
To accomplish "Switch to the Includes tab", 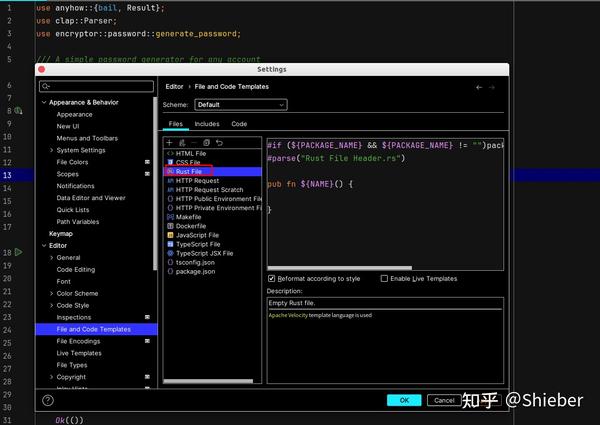I will coord(207,124).
